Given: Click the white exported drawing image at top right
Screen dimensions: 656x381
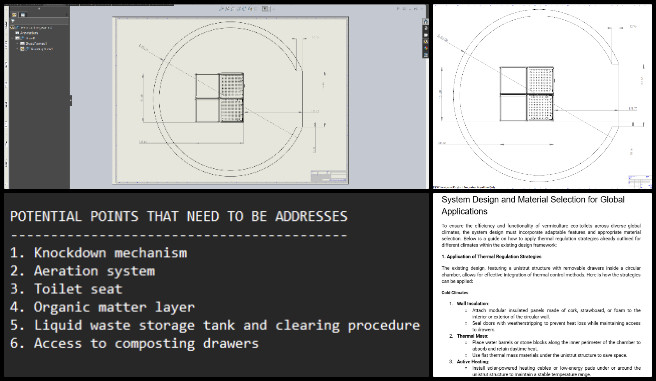Looking at the screenshot, I should click(542, 97).
